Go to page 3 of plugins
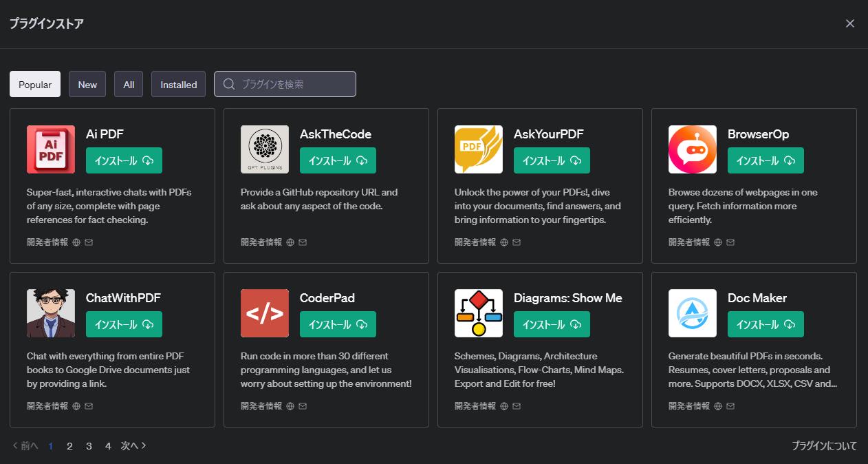Screen dimensions: 868x464 coord(89,446)
